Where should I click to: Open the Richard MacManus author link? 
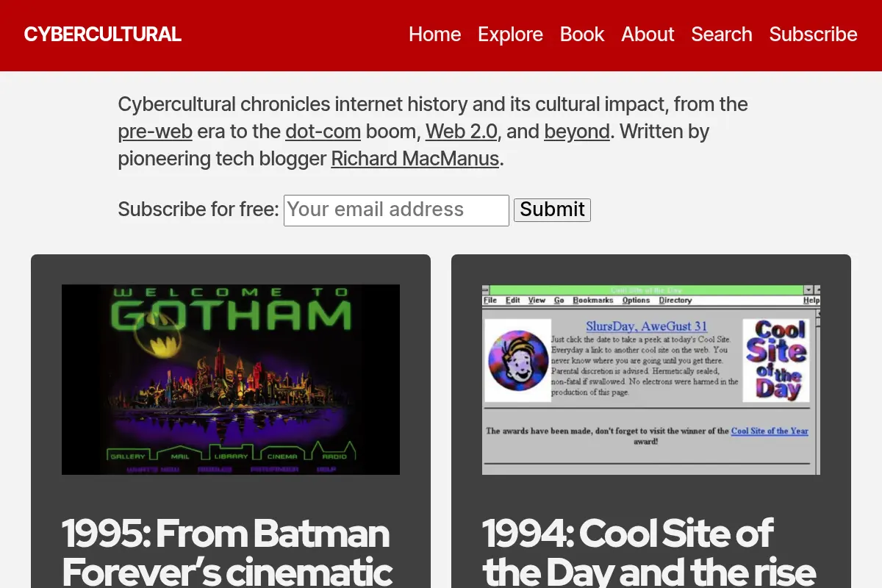point(415,159)
